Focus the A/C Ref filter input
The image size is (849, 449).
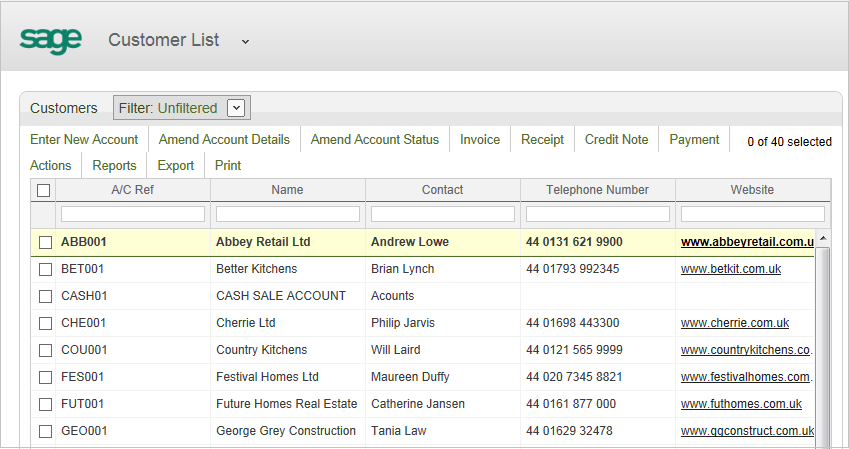click(x=133, y=214)
